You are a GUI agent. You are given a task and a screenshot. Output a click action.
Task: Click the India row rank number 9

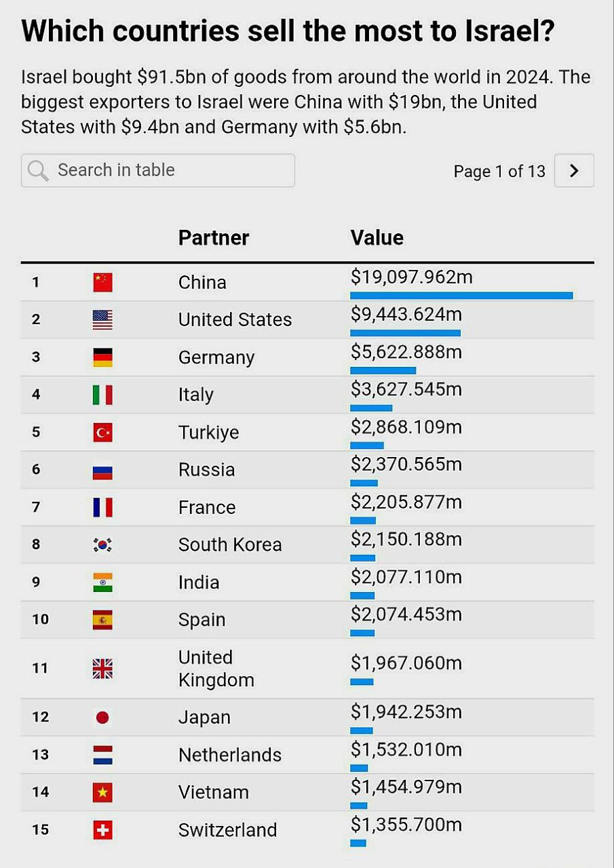36,582
